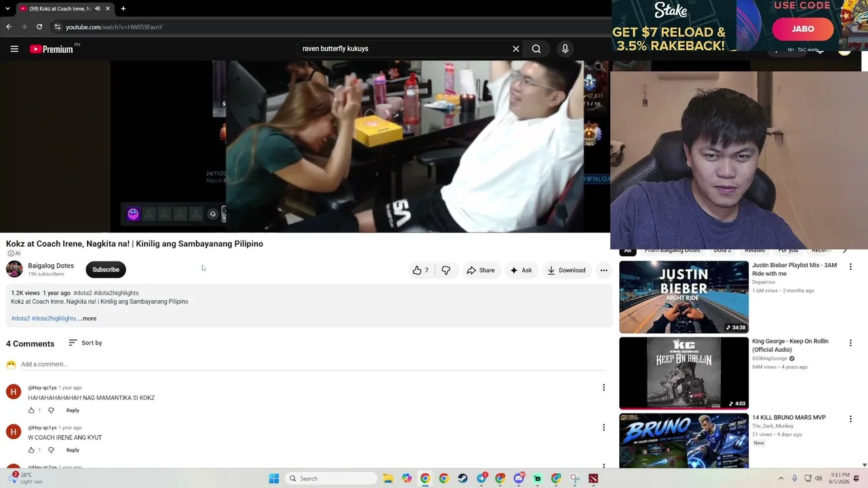Go back in the browser

tap(9, 27)
